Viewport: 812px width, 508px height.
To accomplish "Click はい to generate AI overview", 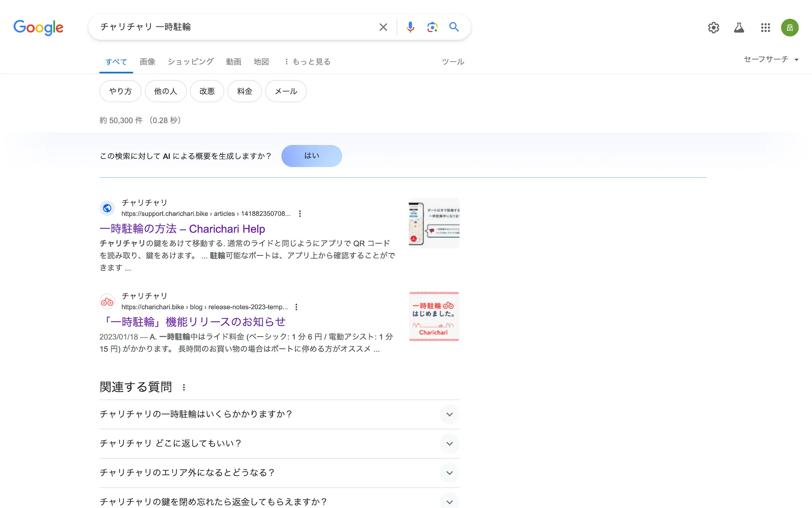I will click(x=312, y=156).
